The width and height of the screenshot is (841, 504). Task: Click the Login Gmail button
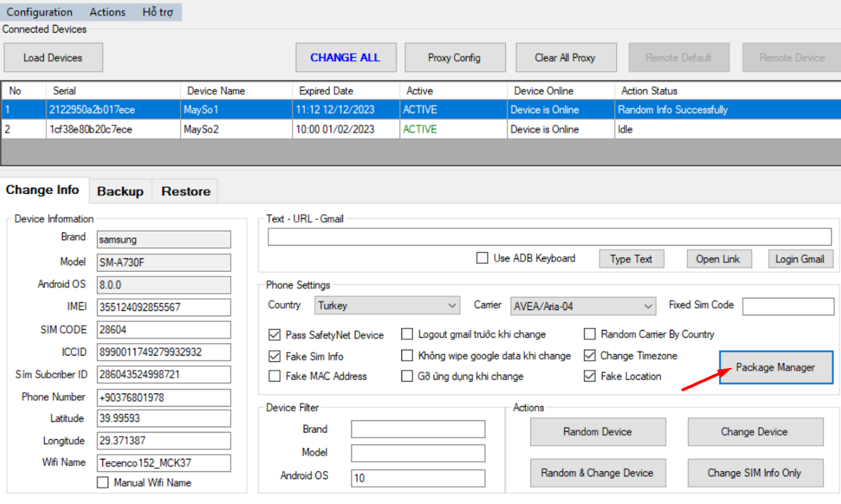(800, 259)
